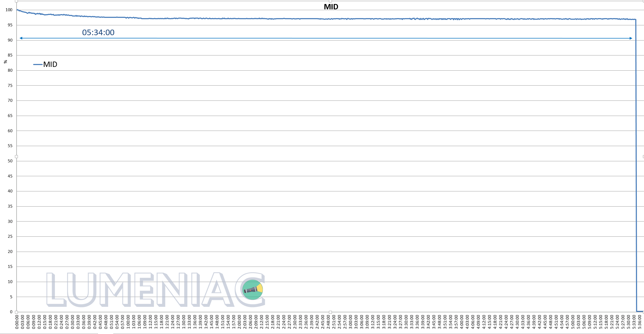Click the left arrowhead of duration arrow
Screen dimensions: 644x334
(x=21, y=38)
